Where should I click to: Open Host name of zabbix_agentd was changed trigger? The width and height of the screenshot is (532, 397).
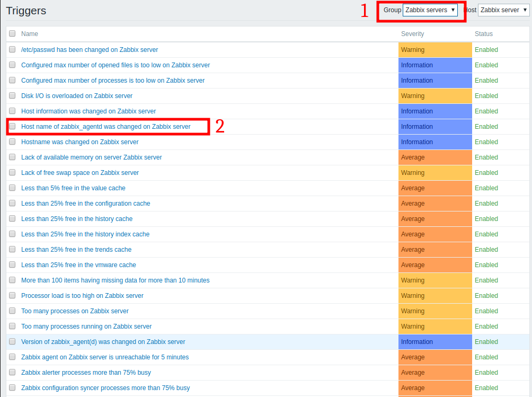(106, 127)
